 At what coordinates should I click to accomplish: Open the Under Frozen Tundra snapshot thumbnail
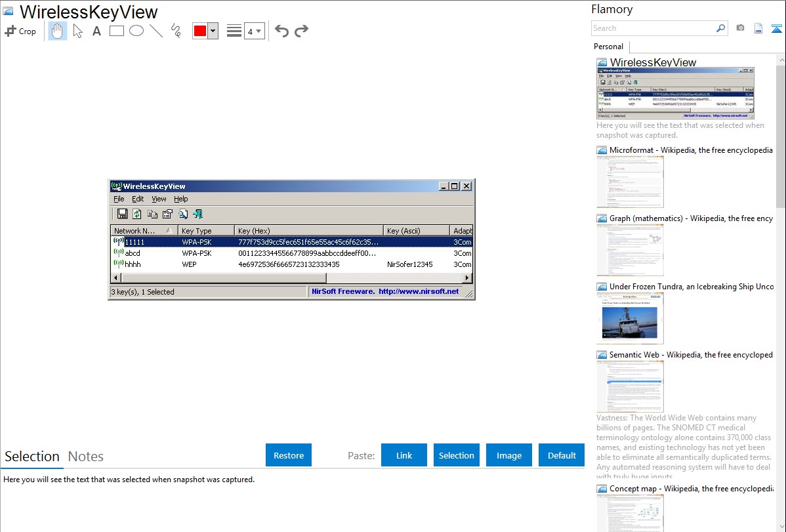[630, 318]
